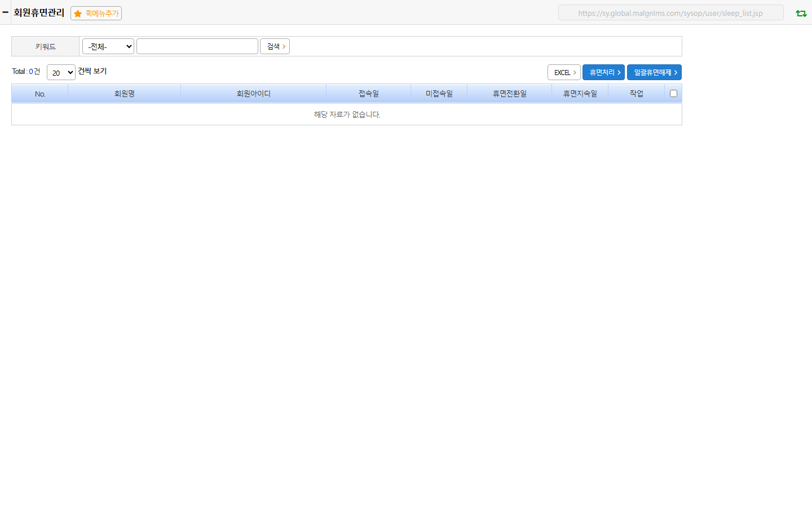This screenshot has width=812, height=508.
Task: Click the 키워드 label cell
Action: point(46,46)
